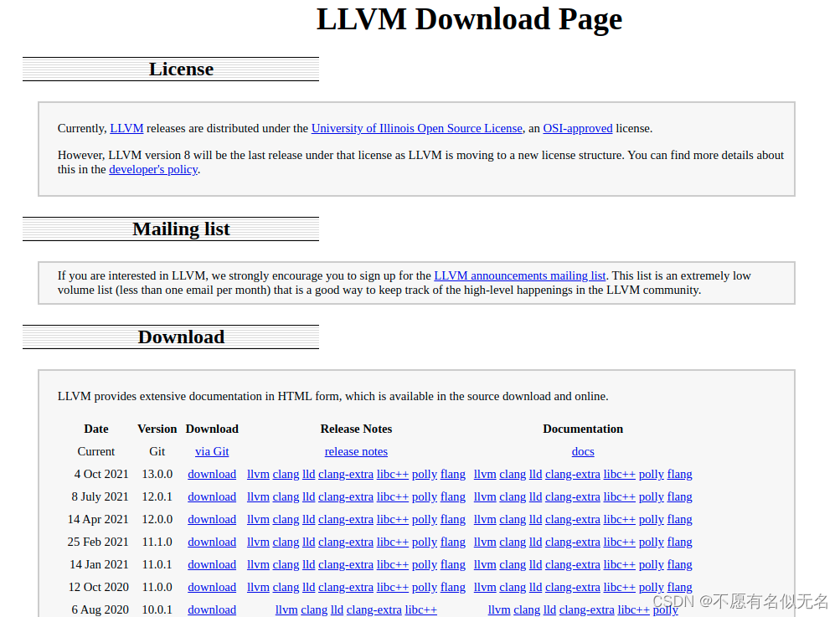Open 12.0.0 clang-extra documentation link
Image resolution: width=840 pixels, height=617 pixels.
(573, 519)
